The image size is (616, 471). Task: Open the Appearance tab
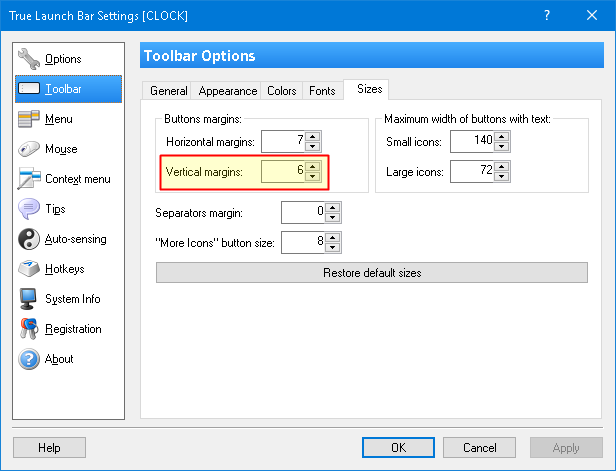[x=227, y=91]
